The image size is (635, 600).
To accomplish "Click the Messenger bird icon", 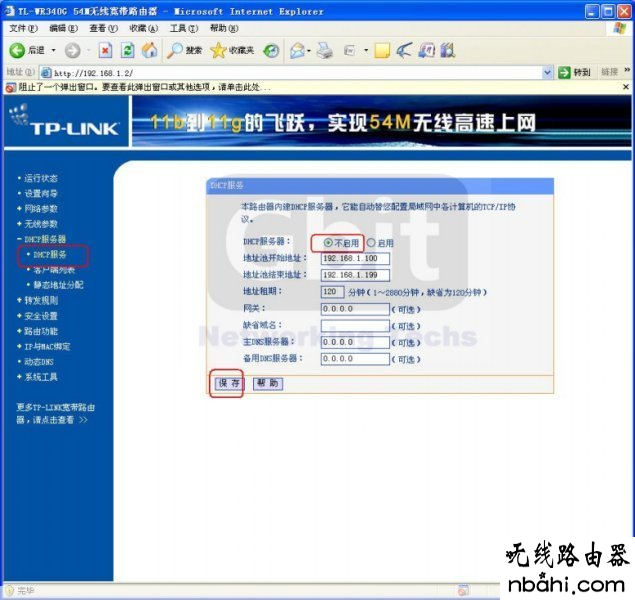I will [404, 50].
